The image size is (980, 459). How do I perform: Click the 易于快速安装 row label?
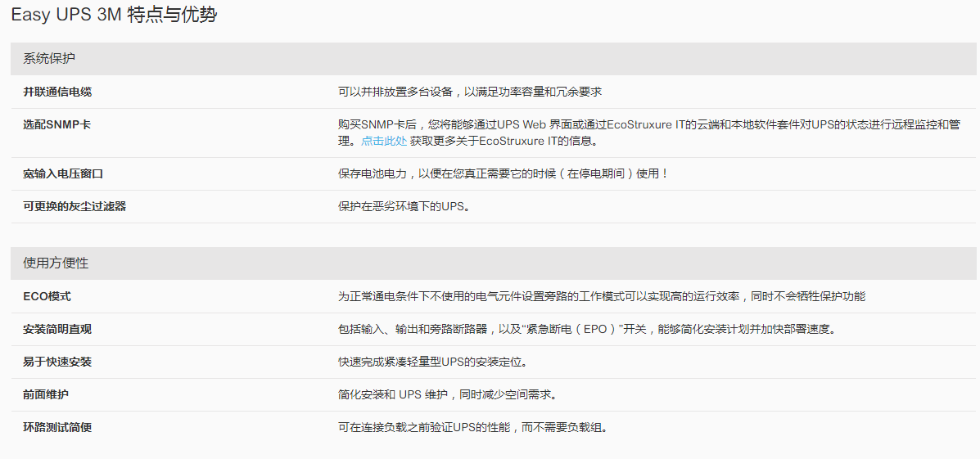click(x=57, y=362)
